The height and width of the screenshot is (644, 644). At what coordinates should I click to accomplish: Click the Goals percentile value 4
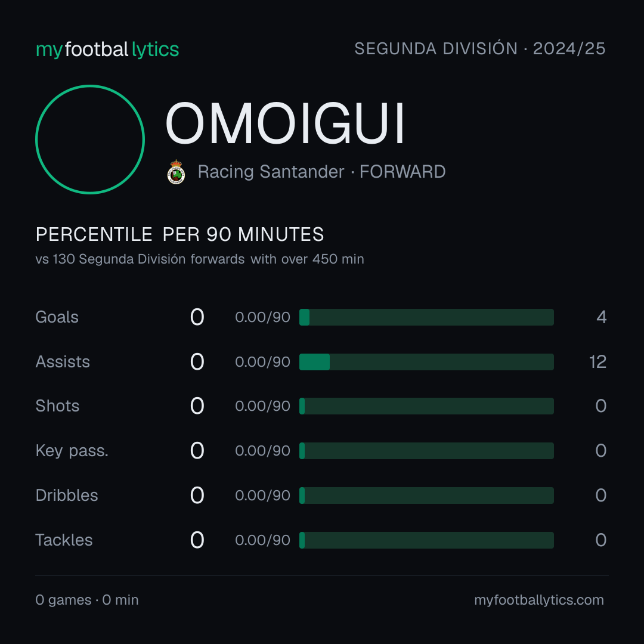coord(602,317)
